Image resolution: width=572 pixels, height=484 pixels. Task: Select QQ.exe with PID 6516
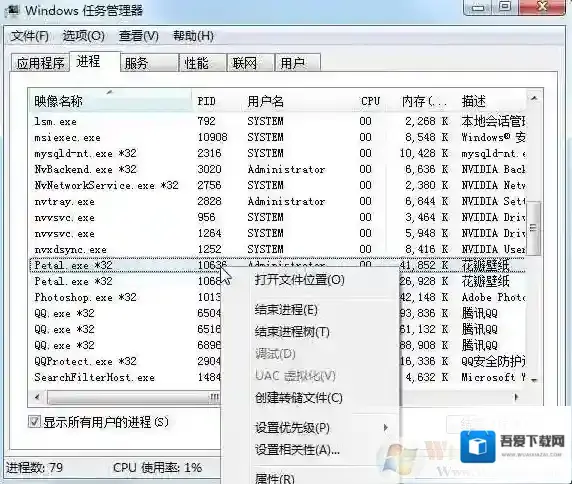point(124,329)
